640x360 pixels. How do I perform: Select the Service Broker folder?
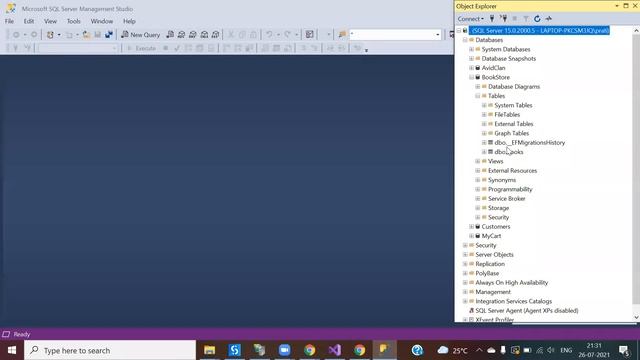pos(507,199)
